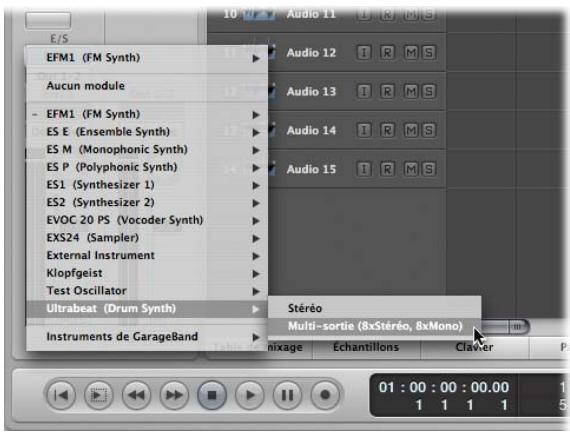Click the Record transport button

[325, 395]
